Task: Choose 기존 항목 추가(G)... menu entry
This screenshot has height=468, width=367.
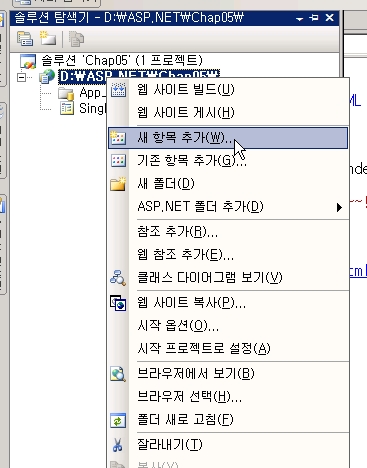Action: click(228, 161)
